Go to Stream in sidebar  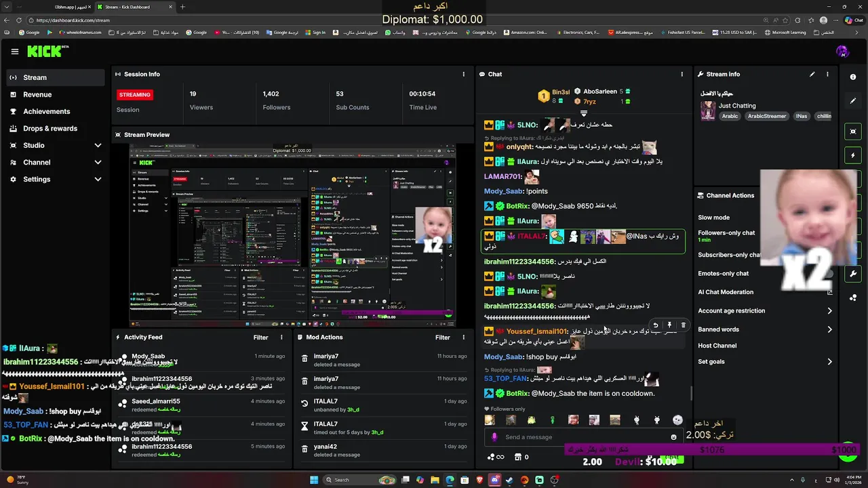point(56,77)
